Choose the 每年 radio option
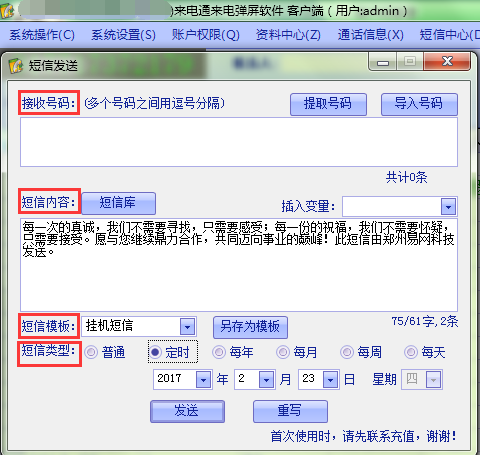 pos(219,352)
